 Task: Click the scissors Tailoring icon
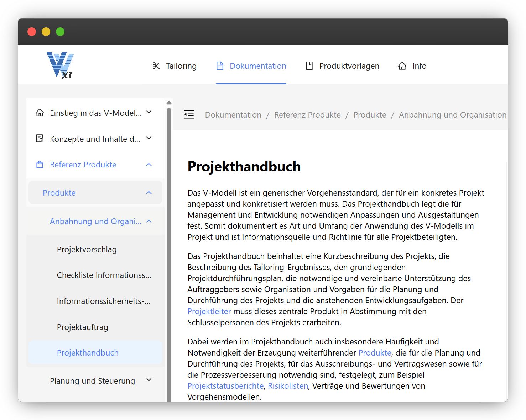pyautogui.click(x=156, y=66)
